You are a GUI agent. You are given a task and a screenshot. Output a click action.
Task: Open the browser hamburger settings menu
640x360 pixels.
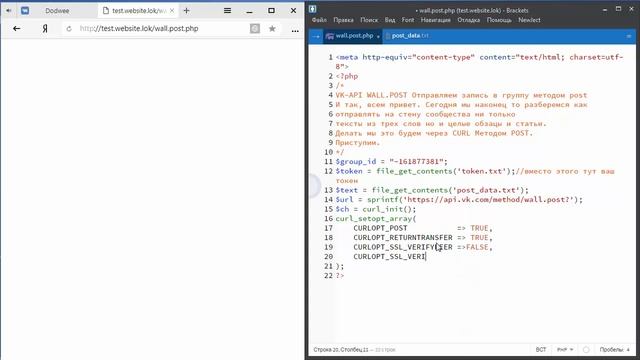227,11
